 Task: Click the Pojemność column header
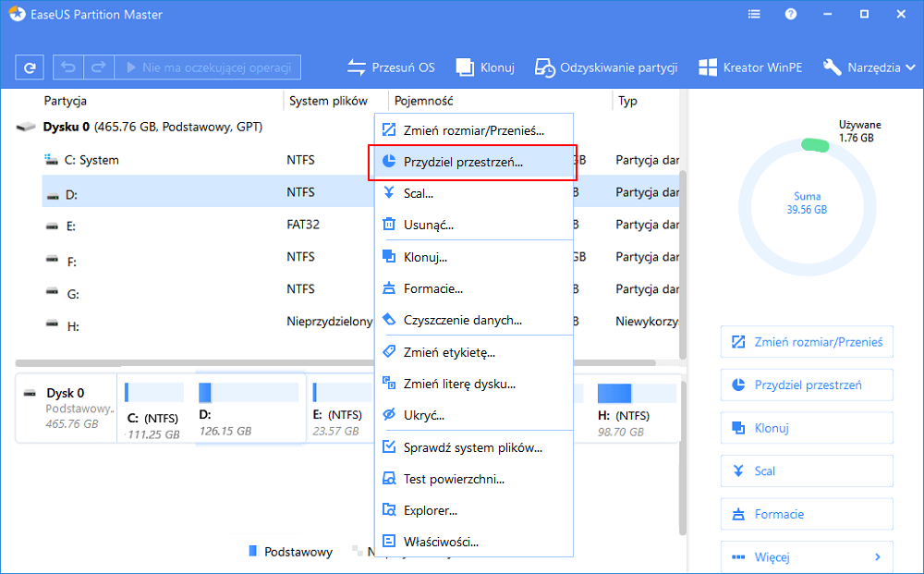424,101
